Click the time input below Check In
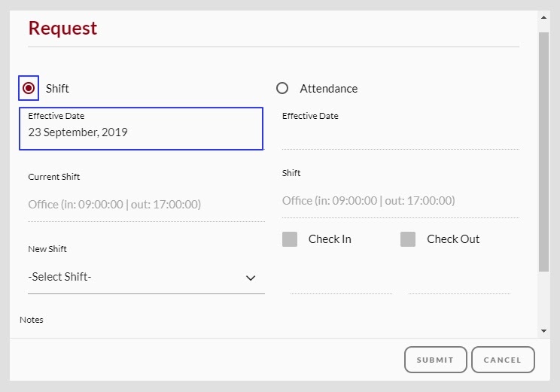This screenshot has height=392, width=560. [x=341, y=284]
